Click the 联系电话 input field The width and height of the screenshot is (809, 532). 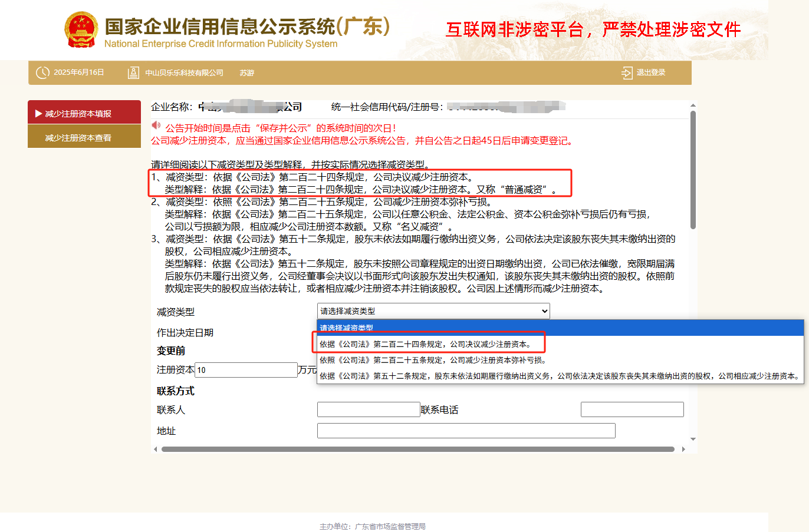click(632, 409)
